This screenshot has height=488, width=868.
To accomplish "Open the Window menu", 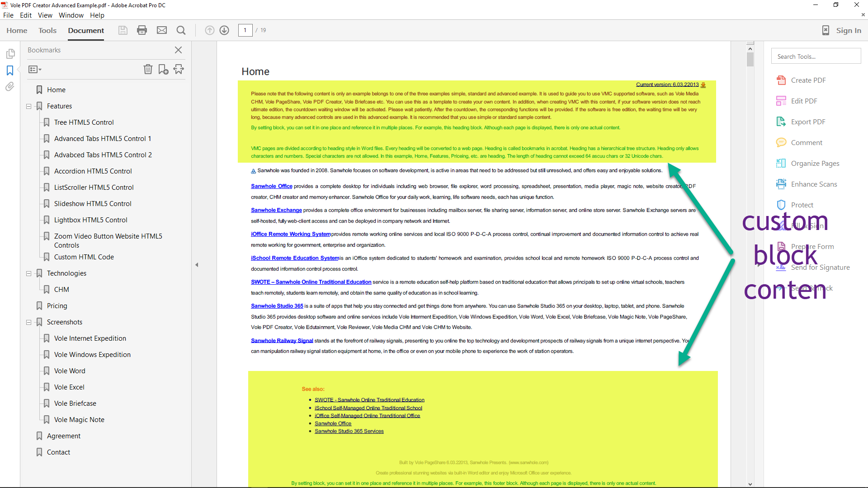I will click(71, 15).
